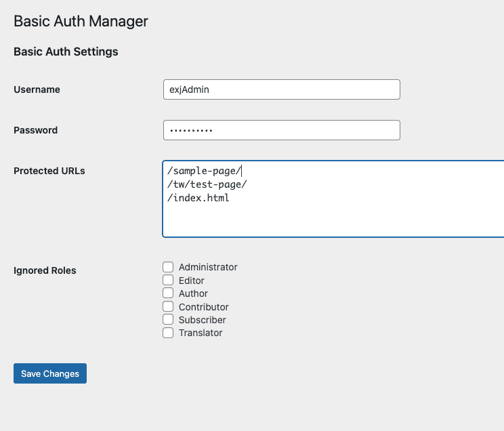Place cursor on the /index.html entry
The height and width of the screenshot is (431, 504).
(198, 198)
